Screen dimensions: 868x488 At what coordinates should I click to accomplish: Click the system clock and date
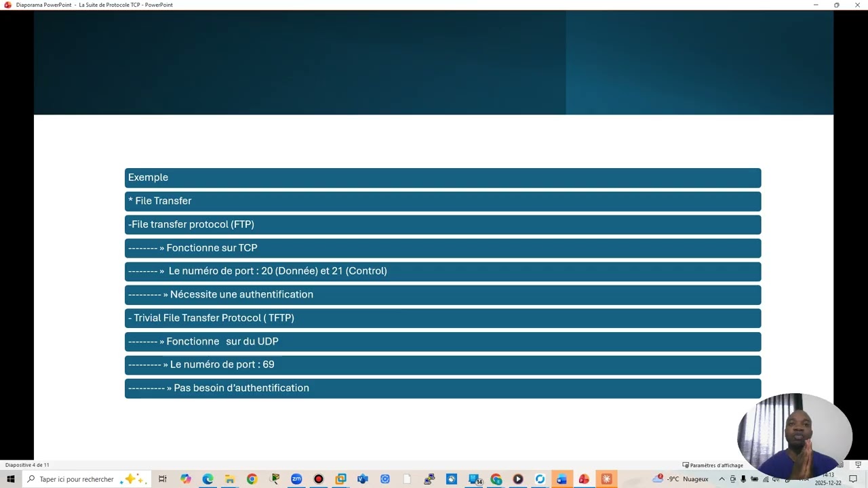tap(829, 479)
